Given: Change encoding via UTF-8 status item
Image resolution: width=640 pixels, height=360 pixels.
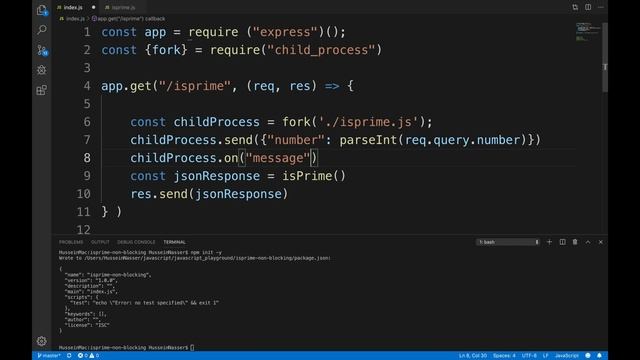Looking at the screenshot, I should coord(529,356).
